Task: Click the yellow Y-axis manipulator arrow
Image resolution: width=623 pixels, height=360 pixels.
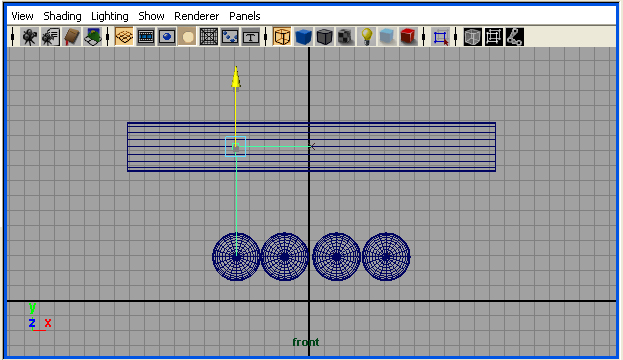Action: point(236,77)
